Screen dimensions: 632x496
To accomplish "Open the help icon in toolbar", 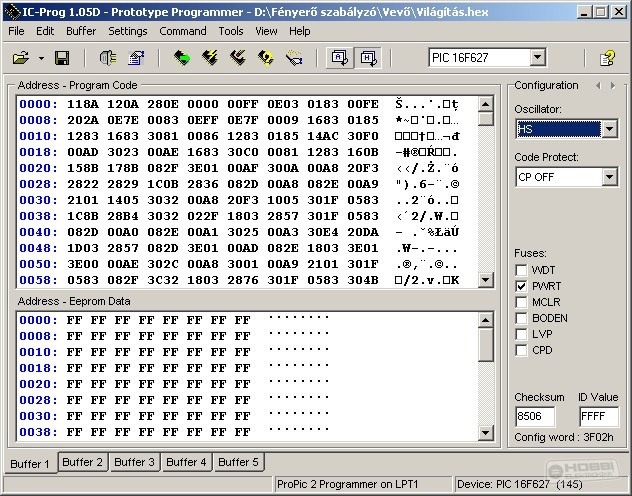I will (x=607, y=58).
